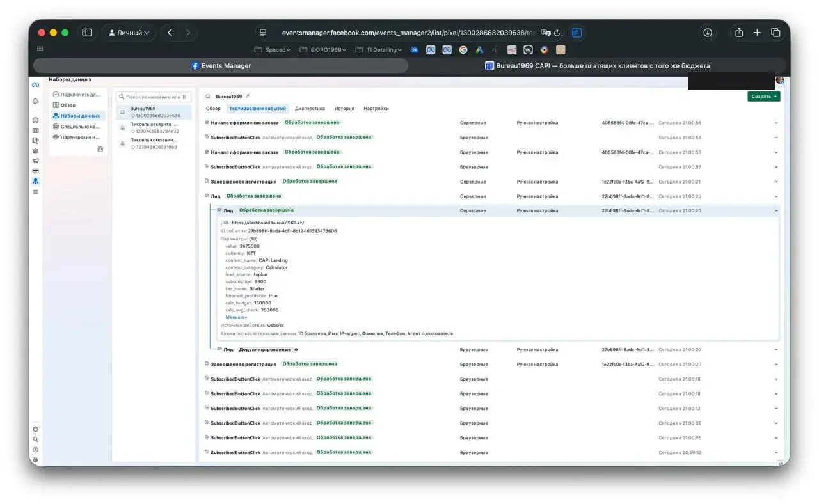
Task: Click the smiley face icon in left rail
Action: coord(35,120)
